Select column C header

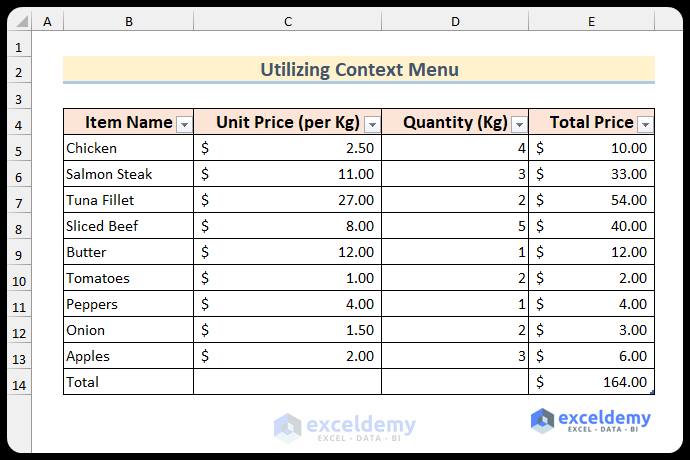point(288,21)
